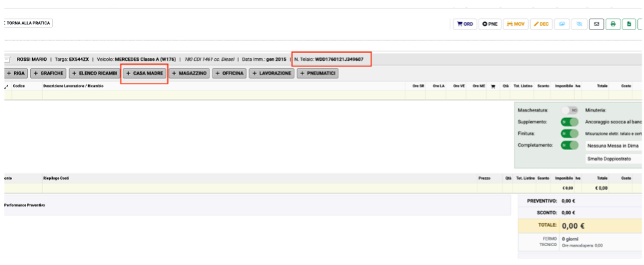This screenshot has width=644, height=265.
Task: Toggle the Mascheratura switch
Action: point(570,111)
